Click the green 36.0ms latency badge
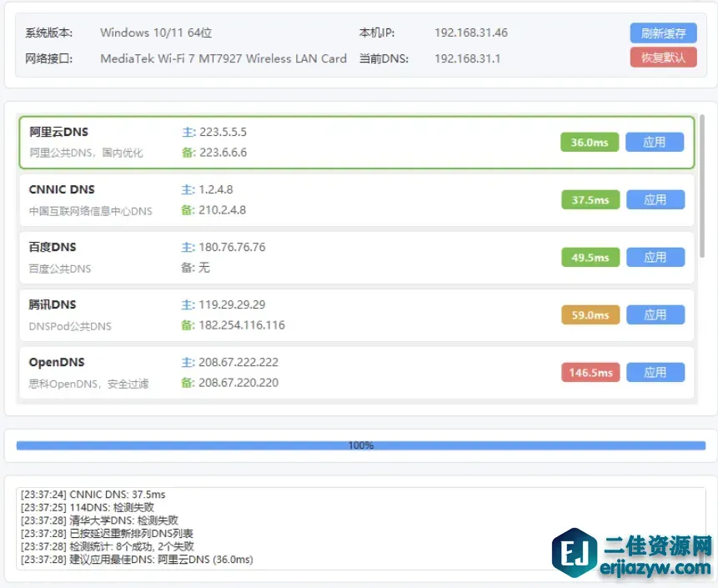This screenshot has width=718, height=588. 590,142
